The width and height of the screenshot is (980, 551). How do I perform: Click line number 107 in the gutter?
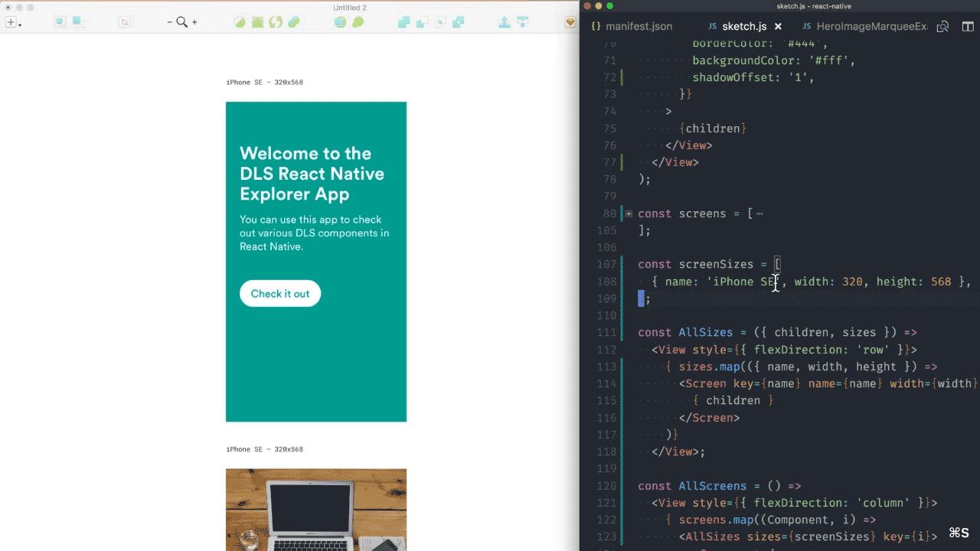coord(606,264)
